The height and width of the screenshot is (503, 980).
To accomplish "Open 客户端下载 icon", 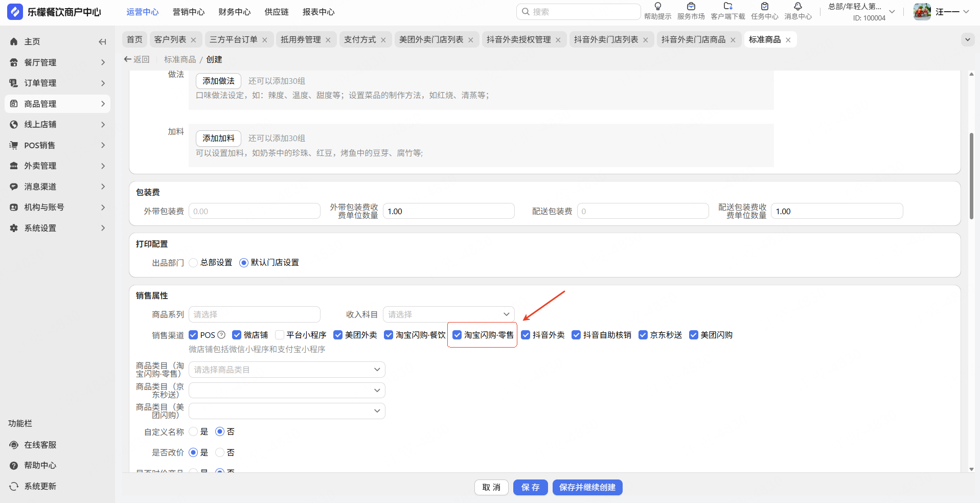I will coord(728,7).
